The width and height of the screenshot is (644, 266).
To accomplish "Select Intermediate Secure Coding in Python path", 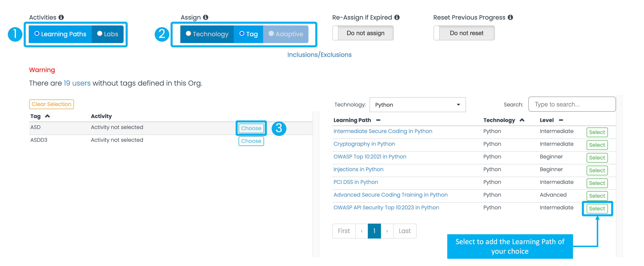I will point(597,132).
